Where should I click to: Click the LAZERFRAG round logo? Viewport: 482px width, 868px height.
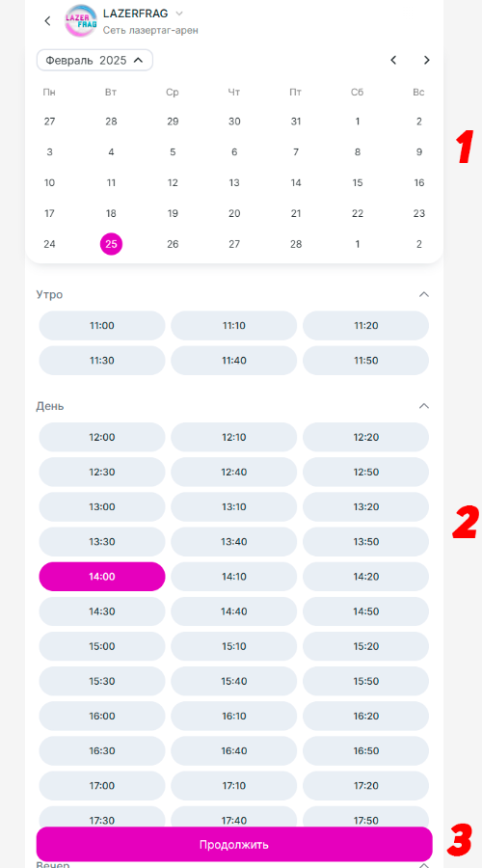[81, 21]
